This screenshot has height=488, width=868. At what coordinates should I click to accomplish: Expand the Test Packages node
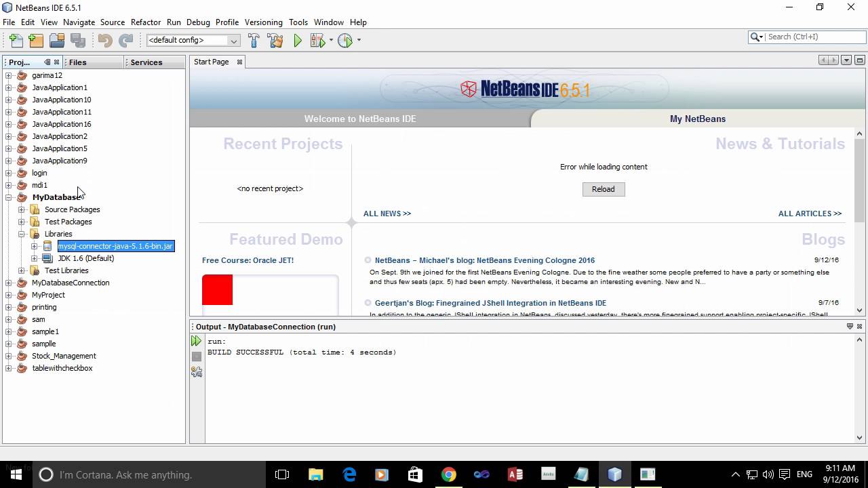point(22,222)
